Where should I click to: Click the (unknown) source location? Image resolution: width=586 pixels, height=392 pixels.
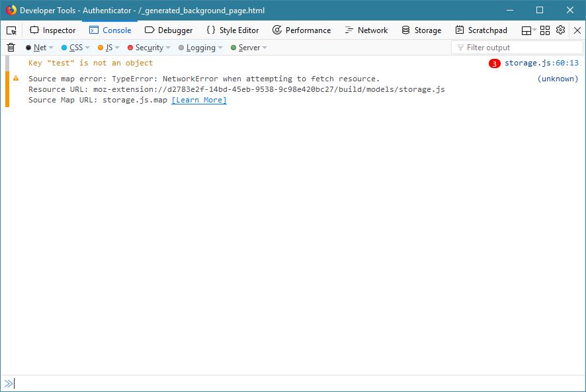(x=558, y=79)
